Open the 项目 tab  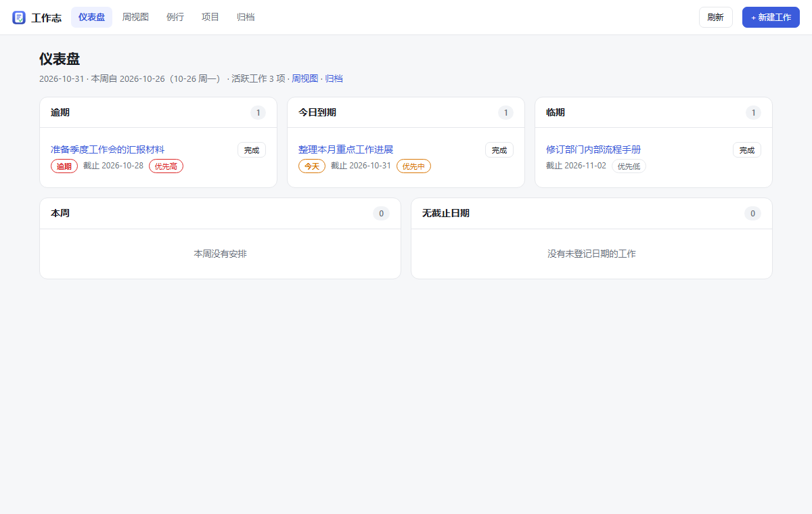coord(210,17)
